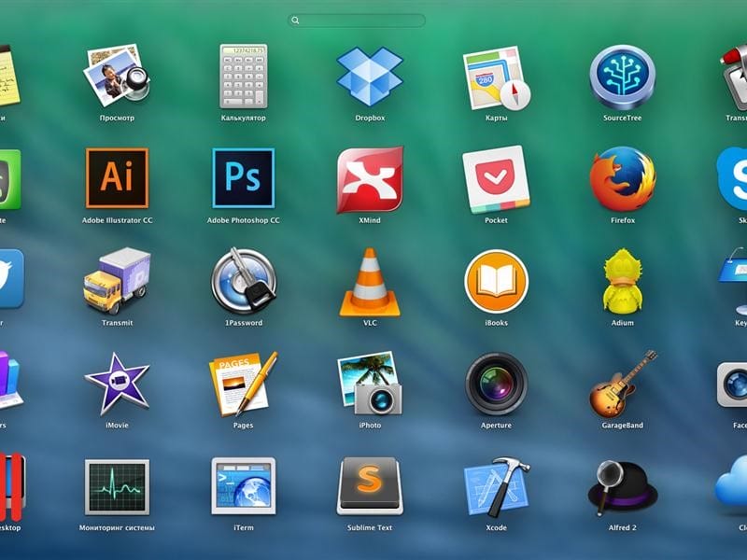The width and height of the screenshot is (747, 560).
Task: Open the VLC media player
Action: click(x=370, y=282)
